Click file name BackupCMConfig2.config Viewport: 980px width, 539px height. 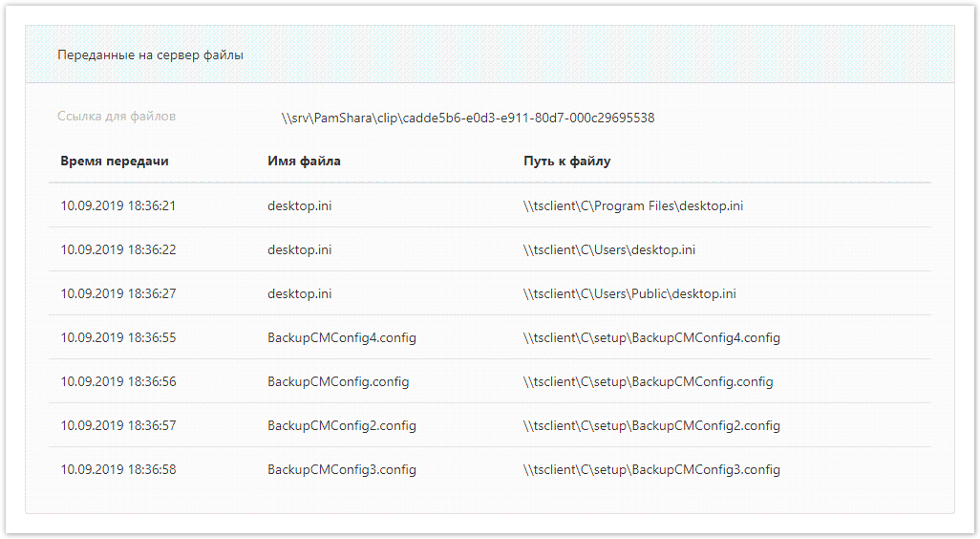tap(341, 425)
